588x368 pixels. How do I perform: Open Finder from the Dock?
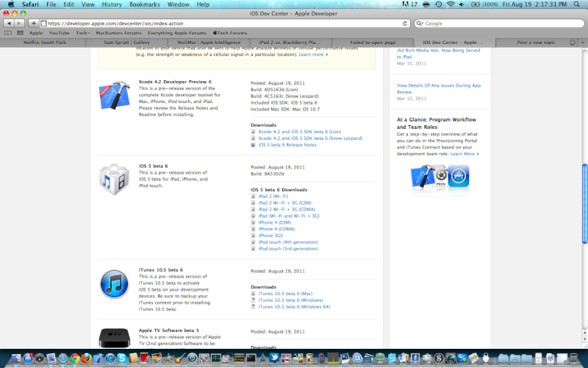tap(15, 358)
